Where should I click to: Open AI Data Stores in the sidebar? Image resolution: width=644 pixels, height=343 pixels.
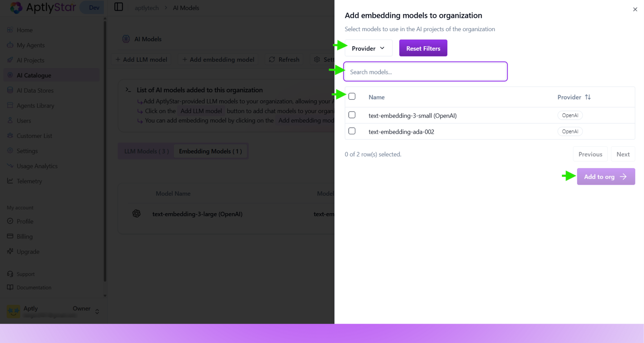[10, 90]
